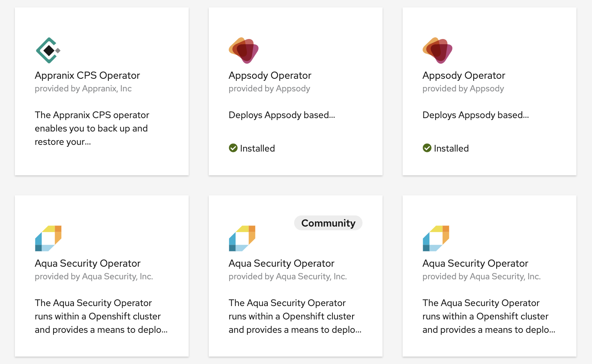
Task: Click Appsody logo on card beside Appranix
Action: 244,50
